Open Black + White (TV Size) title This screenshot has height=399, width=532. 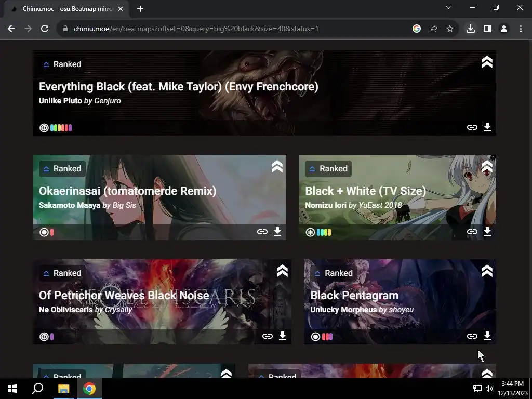(365, 191)
